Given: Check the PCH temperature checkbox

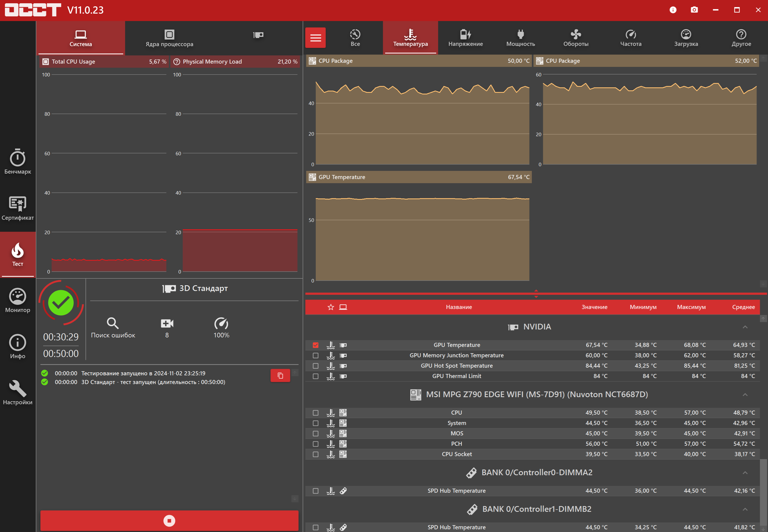Looking at the screenshot, I should [x=315, y=444].
